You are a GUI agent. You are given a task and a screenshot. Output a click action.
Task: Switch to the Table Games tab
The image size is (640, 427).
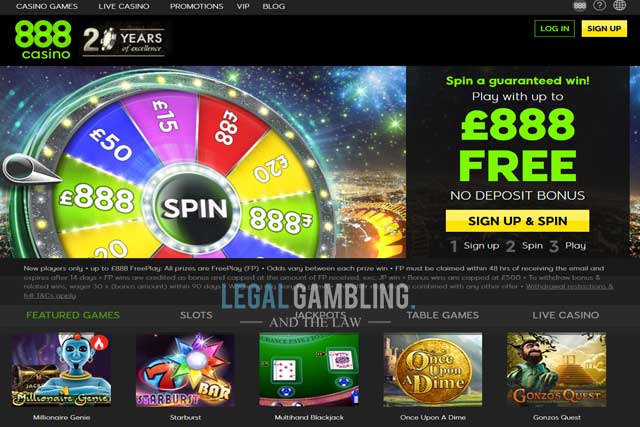442,315
